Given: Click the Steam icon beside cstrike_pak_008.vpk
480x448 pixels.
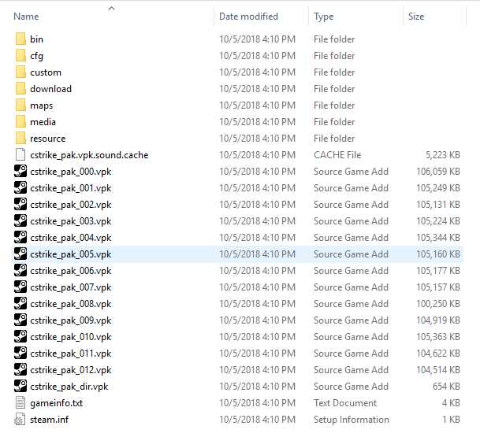Looking at the screenshot, I should coord(20,304).
